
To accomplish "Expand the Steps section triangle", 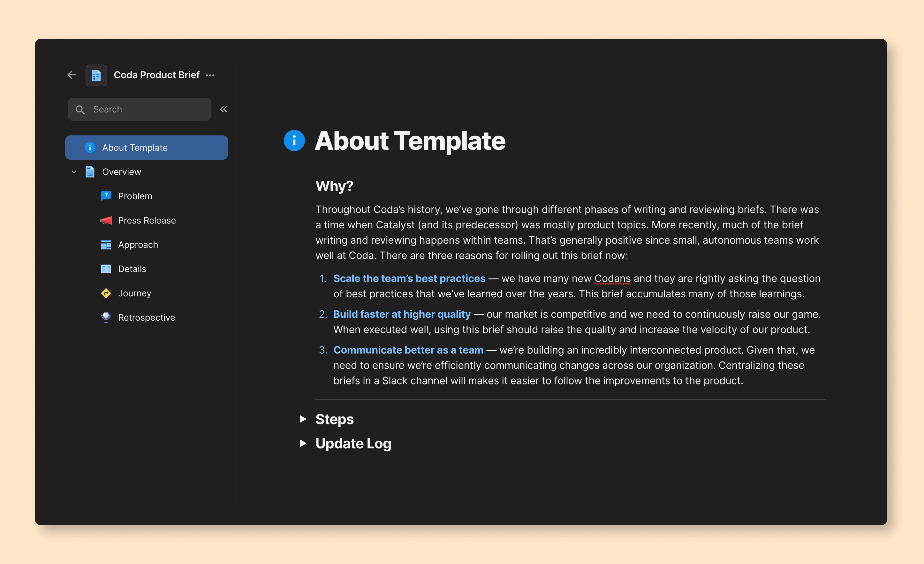I will point(303,419).
